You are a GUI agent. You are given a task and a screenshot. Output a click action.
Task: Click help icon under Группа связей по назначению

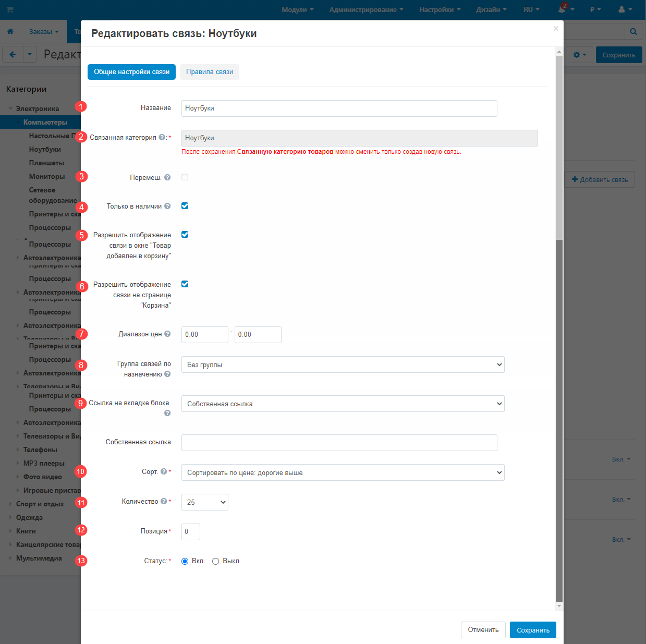point(167,374)
